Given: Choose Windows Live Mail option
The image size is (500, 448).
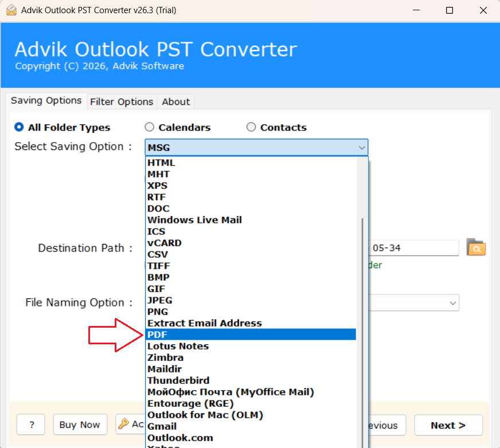Looking at the screenshot, I should point(251,220).
